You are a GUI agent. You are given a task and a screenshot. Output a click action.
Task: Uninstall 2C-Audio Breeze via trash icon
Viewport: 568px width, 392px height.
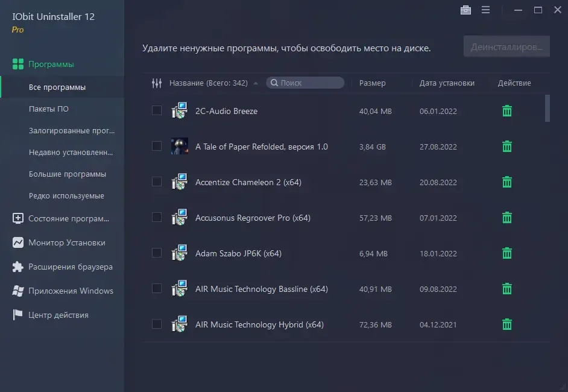tap(506, 111)
